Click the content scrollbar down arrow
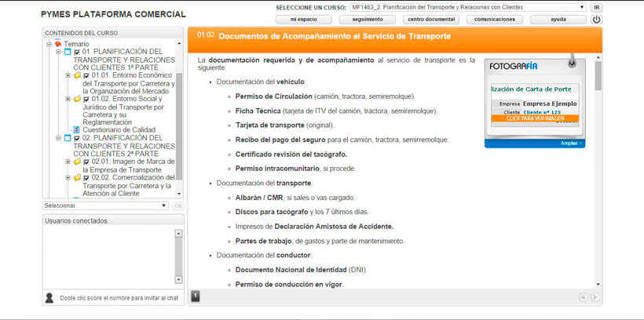The height and width of the screenshot is (320, 644). [x=598, y=284]
